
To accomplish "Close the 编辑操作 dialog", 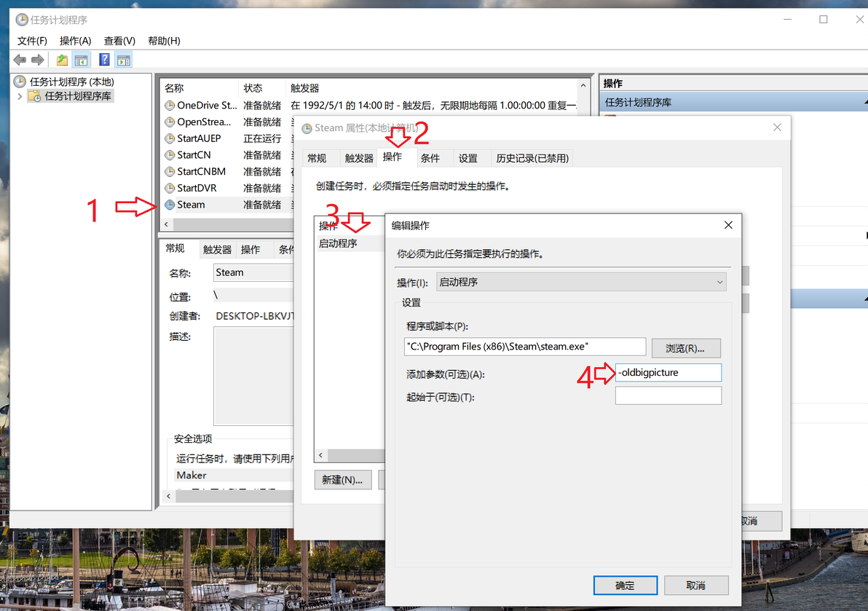I will 728,225.
